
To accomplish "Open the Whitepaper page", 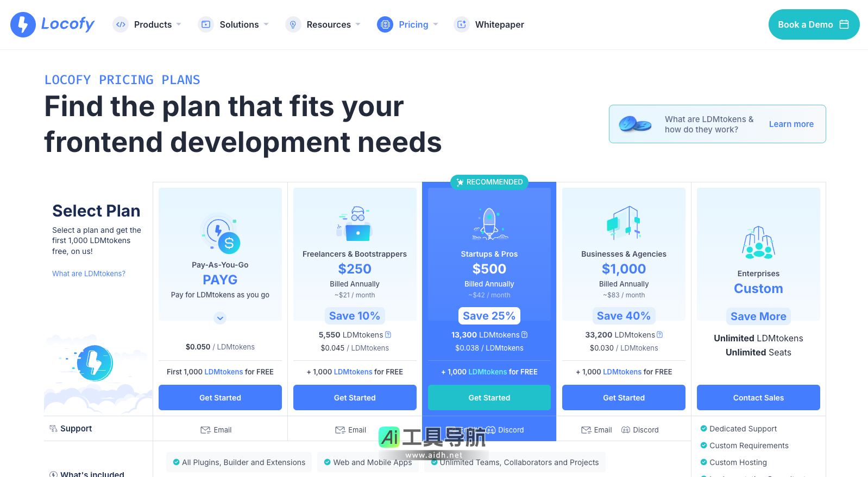I will 499,24.
